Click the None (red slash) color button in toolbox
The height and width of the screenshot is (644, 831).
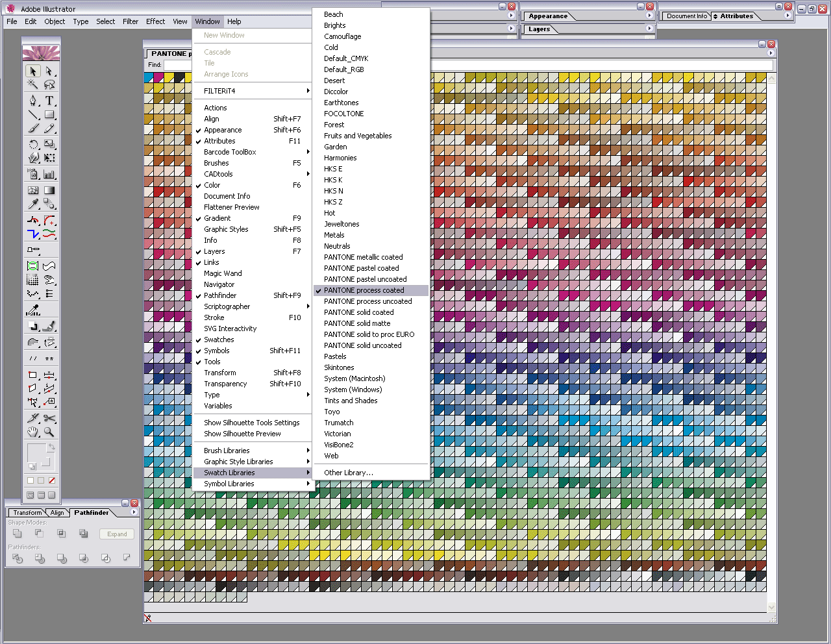click(x=52, y=480)
